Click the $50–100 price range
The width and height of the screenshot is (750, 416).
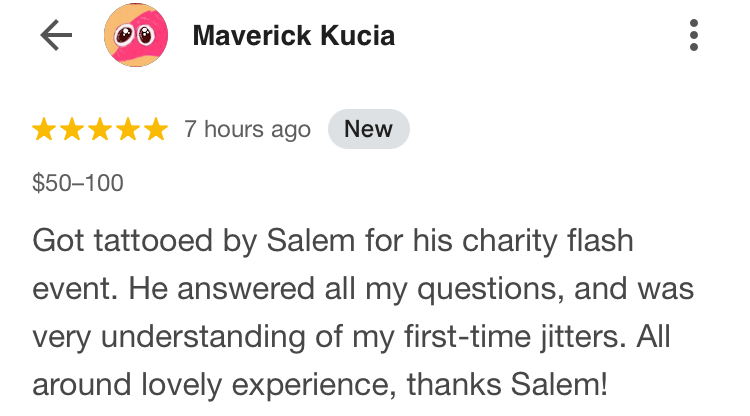click(78, 183)
